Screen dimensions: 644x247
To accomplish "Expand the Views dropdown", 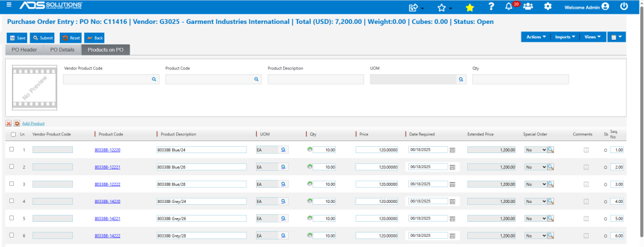I will 592,37.
